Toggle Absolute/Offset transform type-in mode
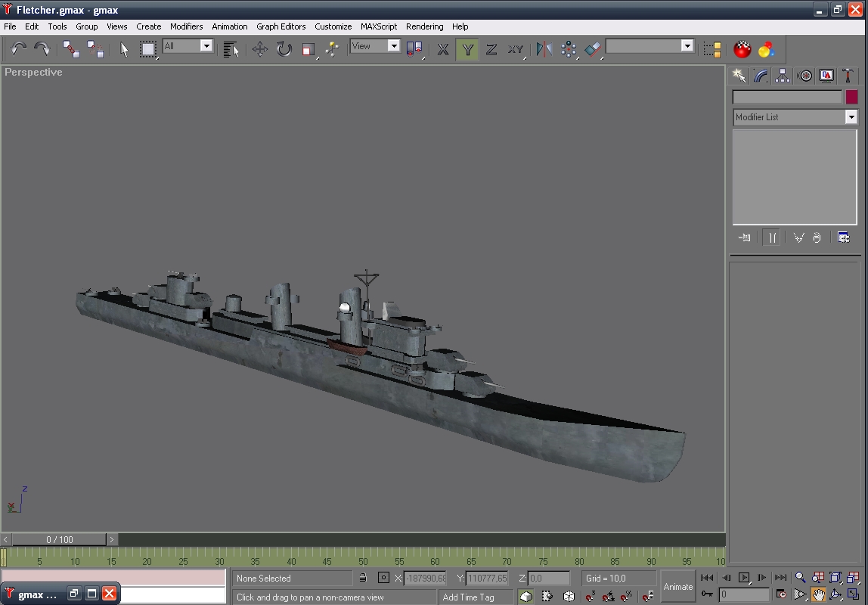 383,578
